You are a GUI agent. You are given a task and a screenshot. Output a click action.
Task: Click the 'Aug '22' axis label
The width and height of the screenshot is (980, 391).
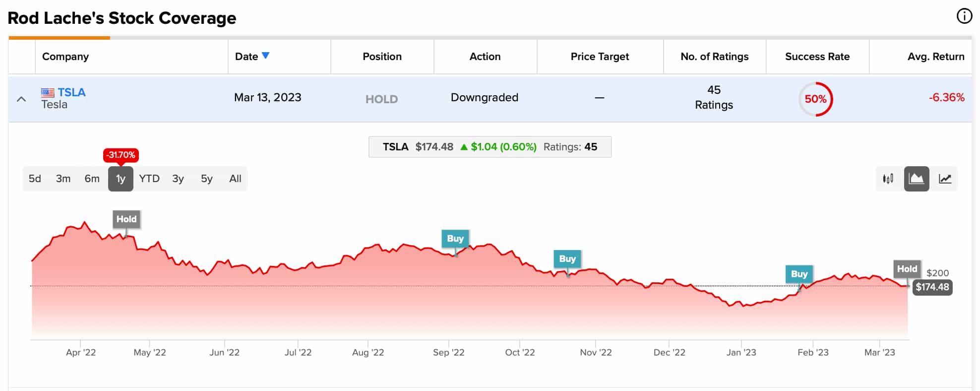tap(368, 353)
